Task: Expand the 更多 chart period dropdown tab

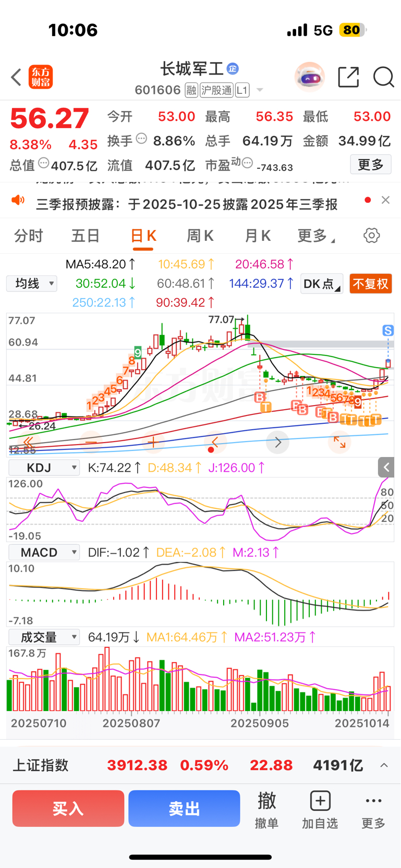Action: tap(316, 236)
